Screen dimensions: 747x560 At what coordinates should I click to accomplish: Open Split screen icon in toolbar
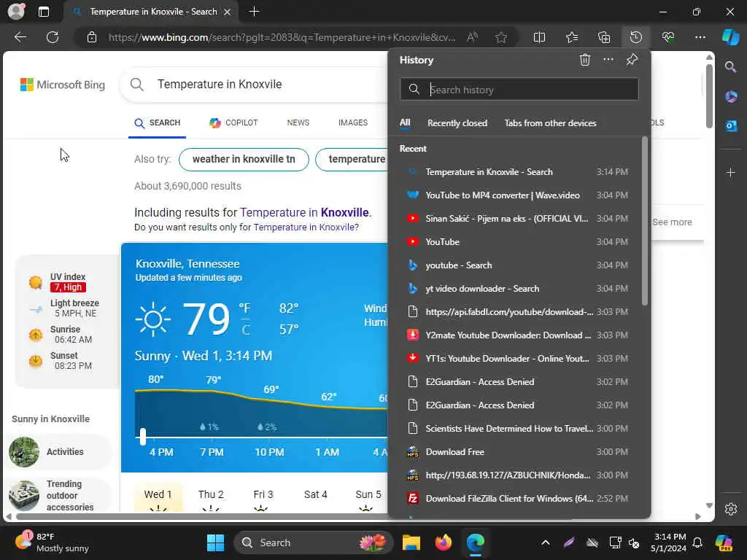click(539, 37)
